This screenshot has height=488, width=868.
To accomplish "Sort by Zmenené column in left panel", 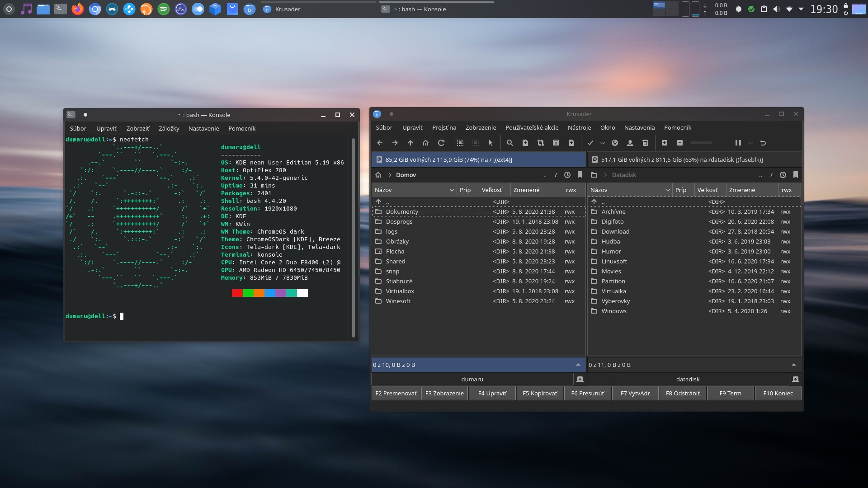I will click(537, 190).
